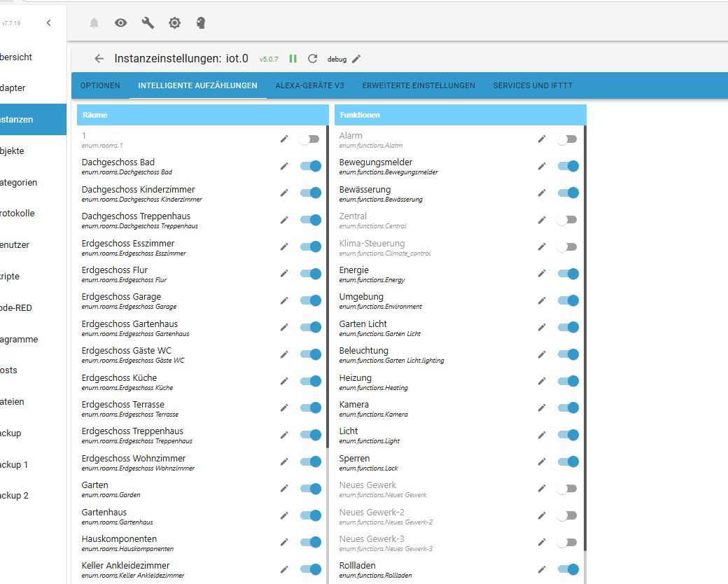Enable the Alarm function toggle

pos(567,139)
